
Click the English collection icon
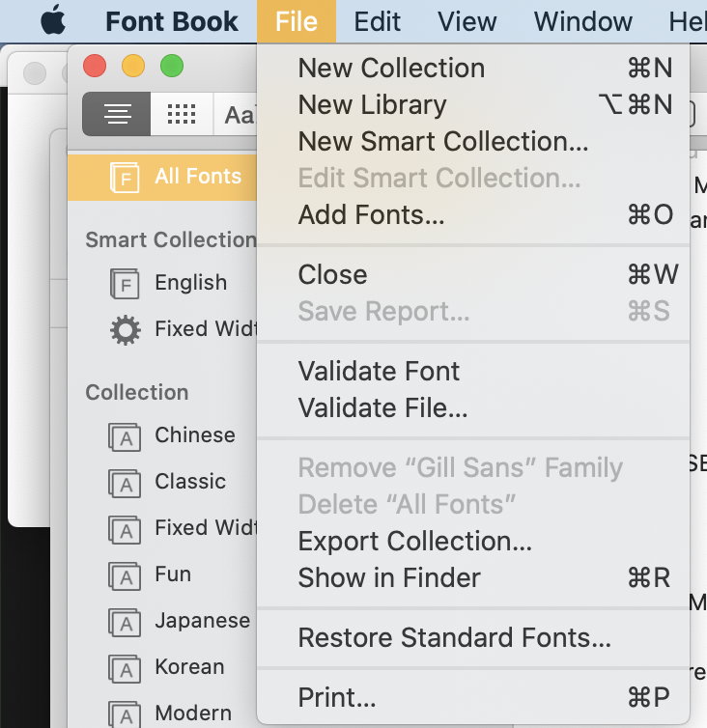coord(125,284)
